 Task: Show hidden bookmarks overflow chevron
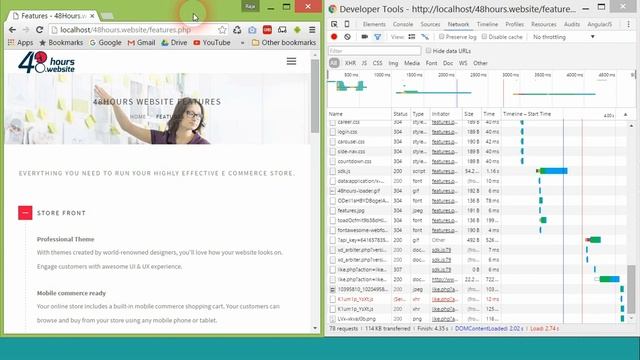coord(242,42)
